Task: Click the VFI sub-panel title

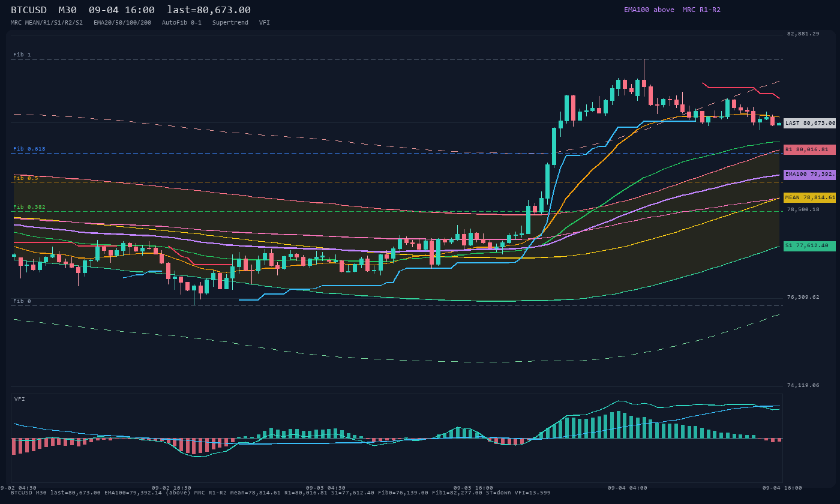Action: point(20,399)
